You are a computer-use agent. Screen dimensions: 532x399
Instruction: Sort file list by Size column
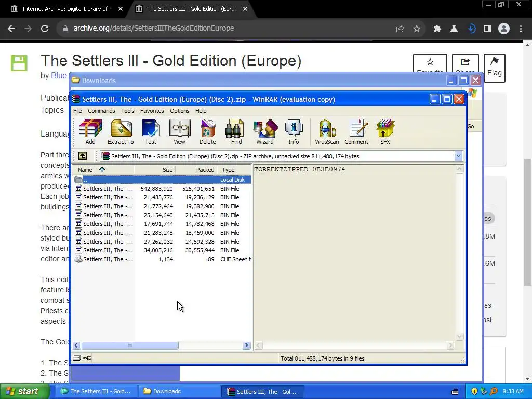click(155, 170)
